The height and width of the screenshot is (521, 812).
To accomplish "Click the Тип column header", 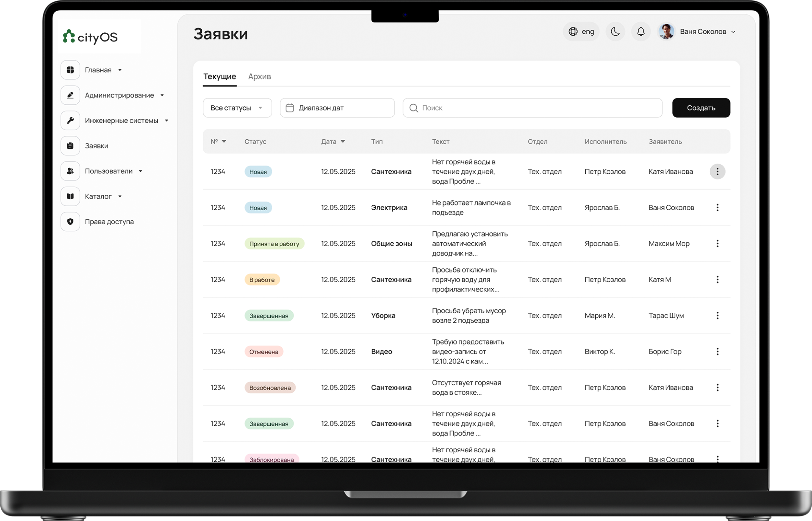I will tap(377, 141).
